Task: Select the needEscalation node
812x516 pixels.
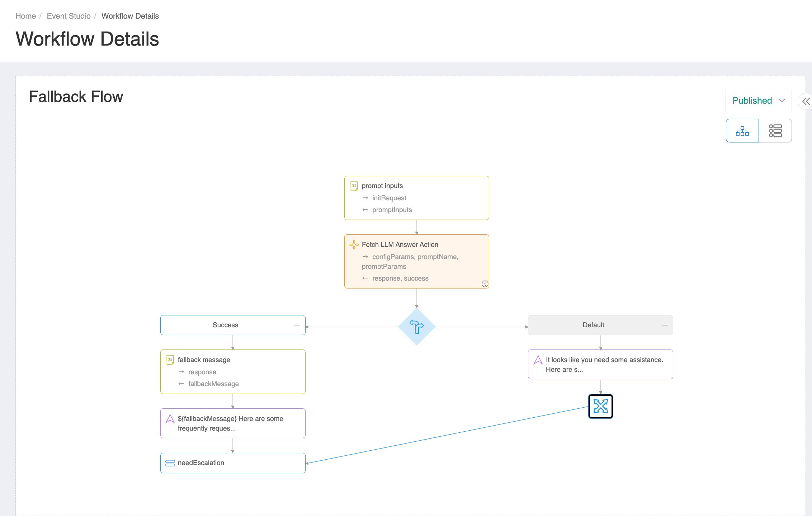Action: pos(232,463)
